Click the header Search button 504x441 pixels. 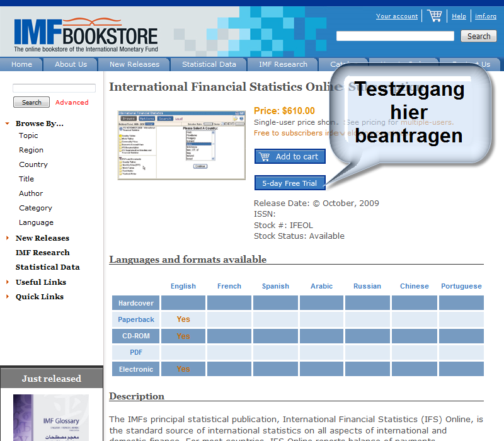click(x=478, y=37)
